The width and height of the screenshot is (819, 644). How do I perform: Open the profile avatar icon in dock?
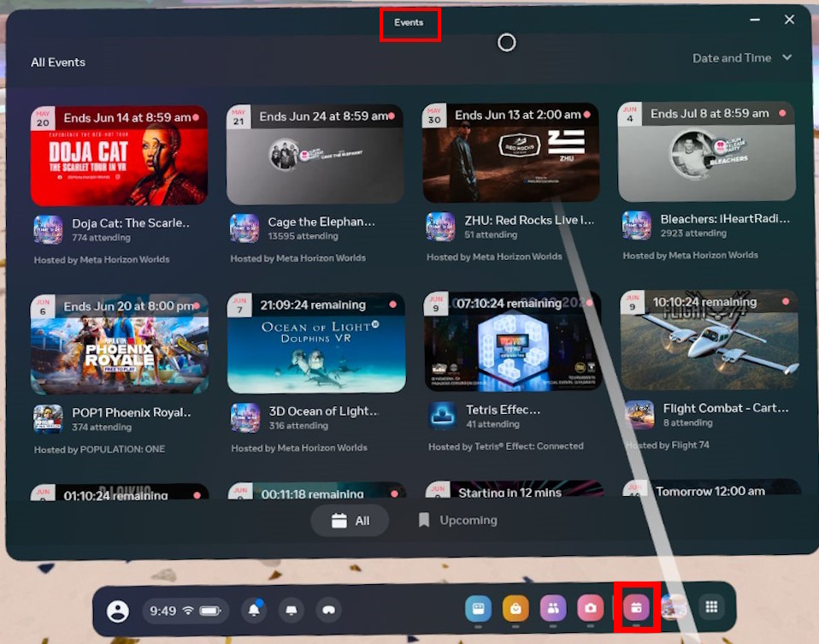[118, 611]
